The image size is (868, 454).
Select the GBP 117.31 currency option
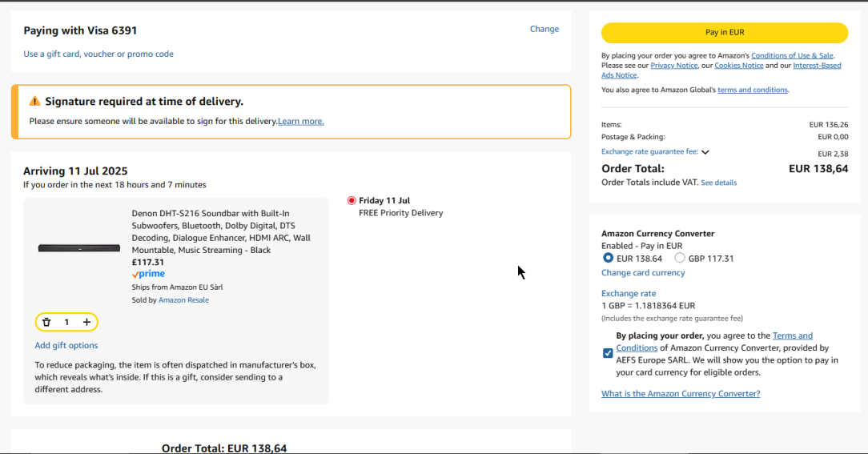click(680, 258)
